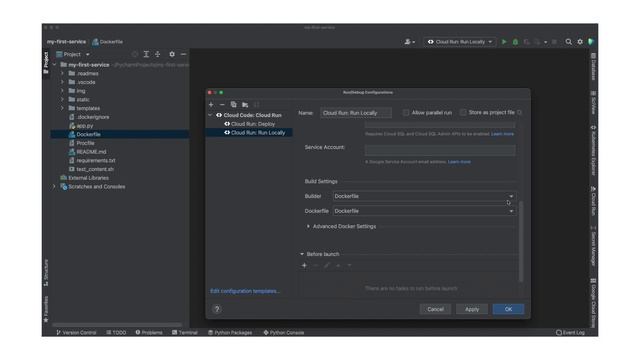640x360 pixels.
Task: Click Learn more link under Service Account
Action: (459, 162)
